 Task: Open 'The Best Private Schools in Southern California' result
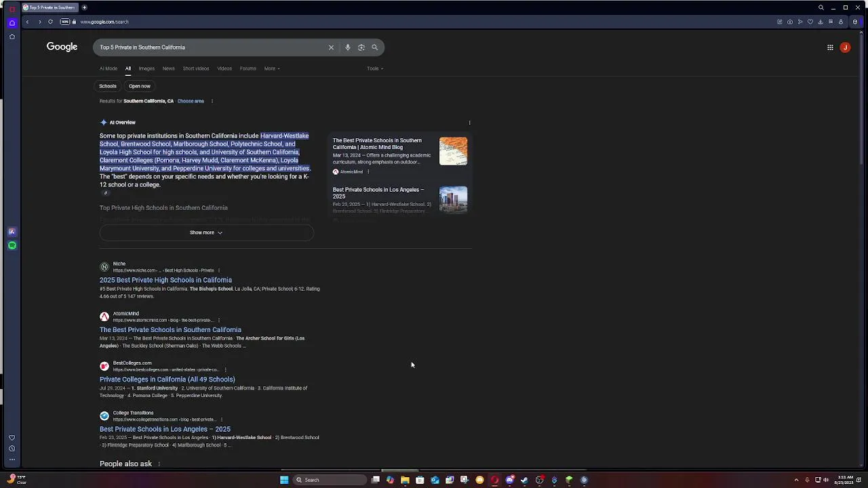tap(170, 330)
